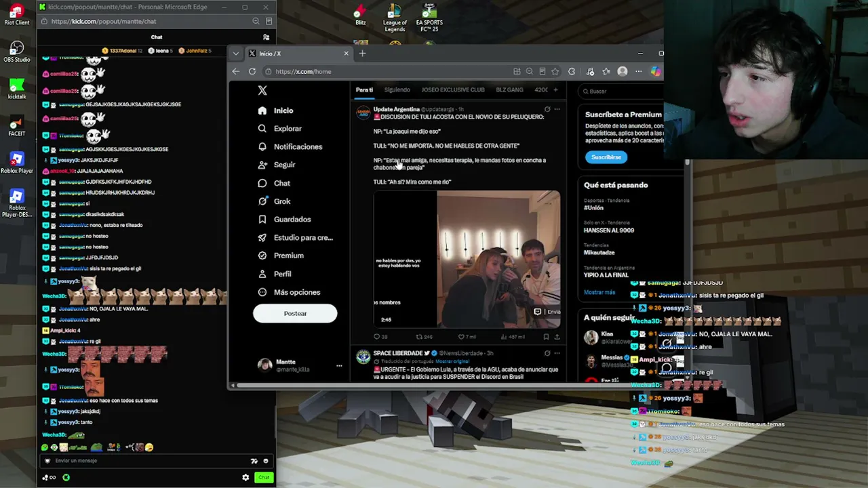
Task: Add a new timeline tab with plus
Action: [x=555, y=89]
